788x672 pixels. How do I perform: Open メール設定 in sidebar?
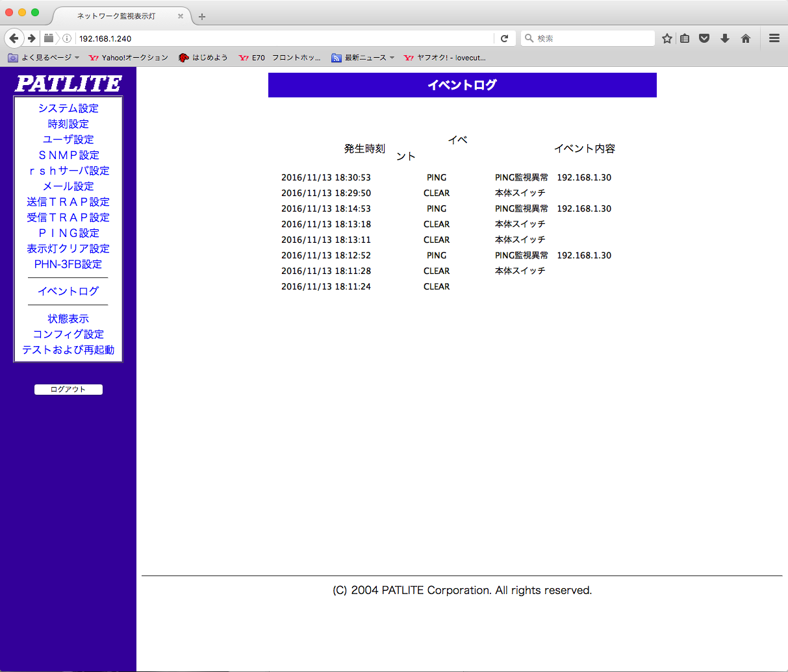tap(68, 186)
